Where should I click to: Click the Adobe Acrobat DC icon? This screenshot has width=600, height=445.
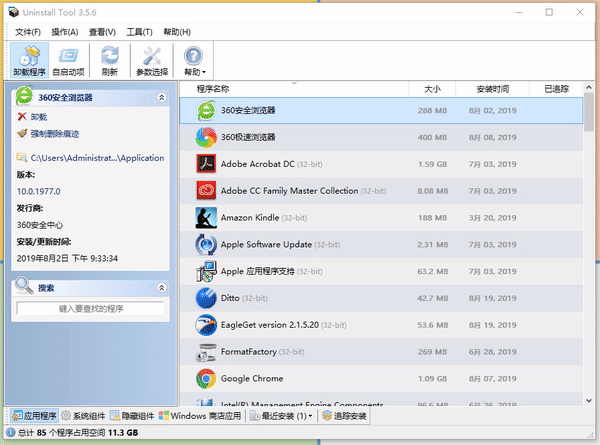pos(206,164)
